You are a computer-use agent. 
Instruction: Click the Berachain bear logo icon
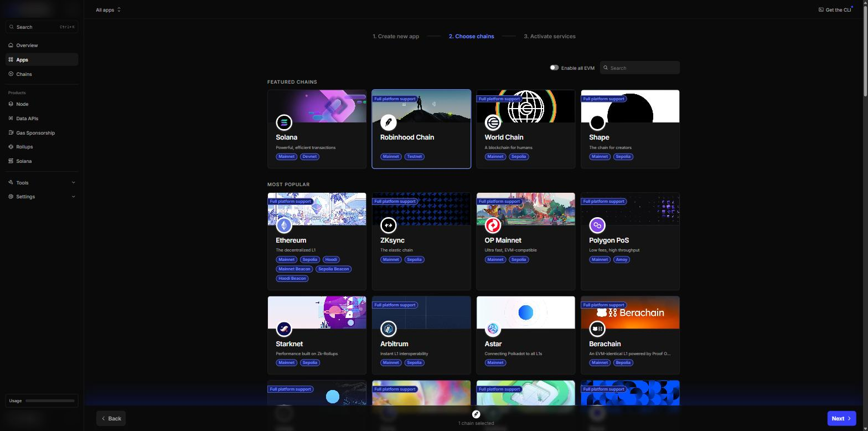(x=597, y=329)
